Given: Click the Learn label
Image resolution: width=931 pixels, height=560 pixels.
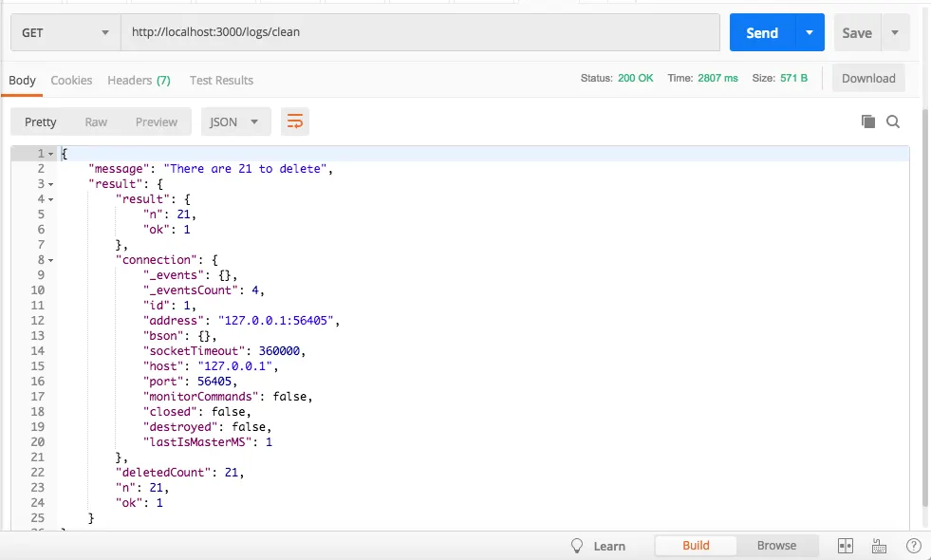Looking at the screenshot, I should click(609, 546).
